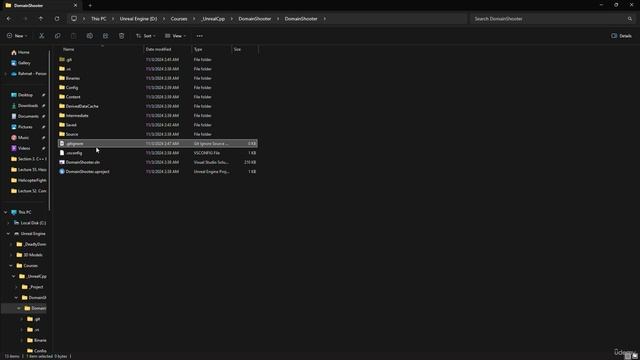Click the Rename toolbar icon
This screenshot has width=640, height=360.
(x=89, y=36)
